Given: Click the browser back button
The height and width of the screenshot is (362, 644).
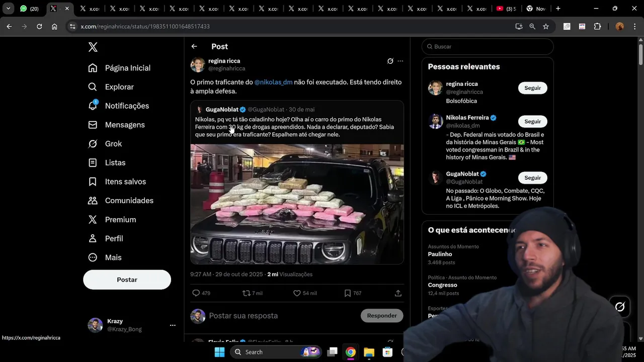Looking at the screenshot, I should [9, 27].
